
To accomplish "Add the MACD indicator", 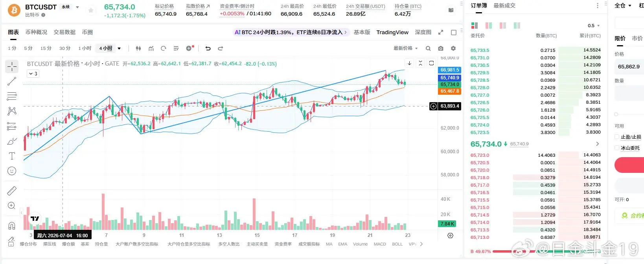I will pos(380,244).
